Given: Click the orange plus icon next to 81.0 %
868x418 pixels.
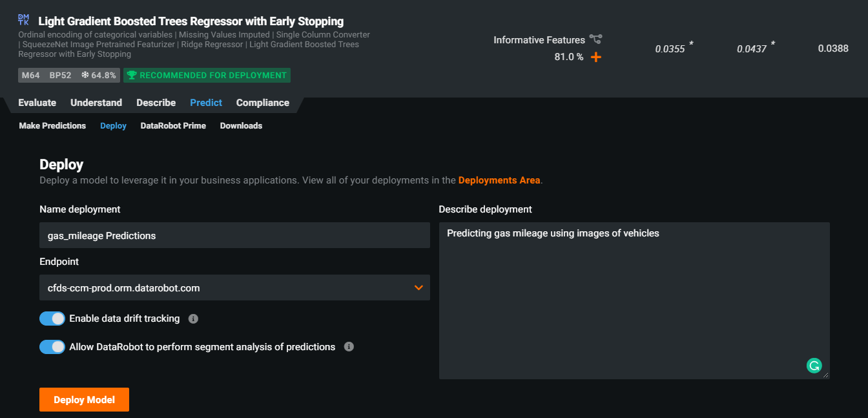Looking at the screenshot, I should [595, 57].
